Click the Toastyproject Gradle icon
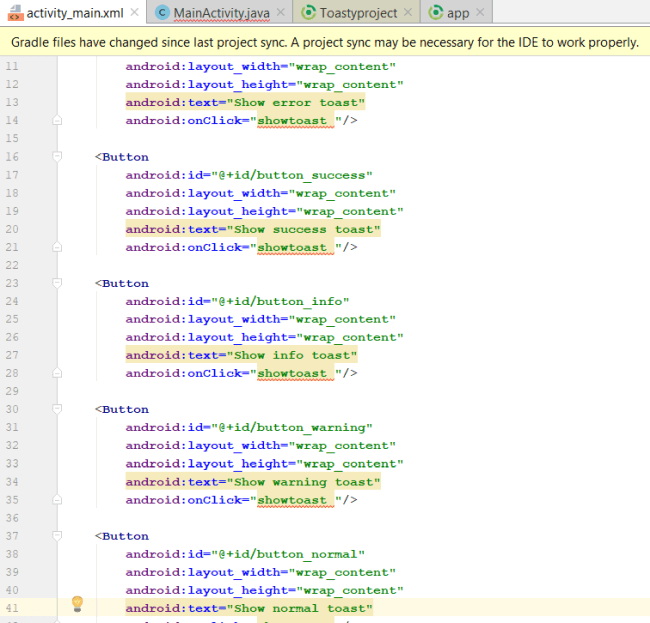Screen dimensions: 650x623 (308, 13)
